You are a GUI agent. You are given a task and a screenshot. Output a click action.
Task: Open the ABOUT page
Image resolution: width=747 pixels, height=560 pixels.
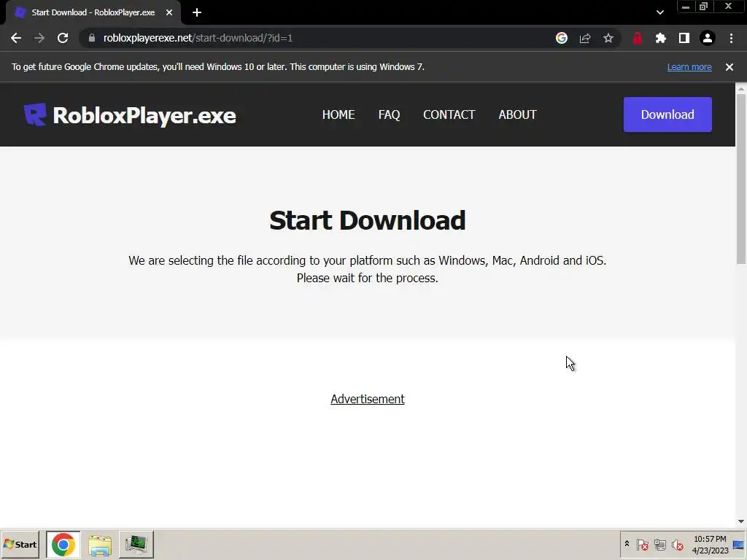click(517, 114)
